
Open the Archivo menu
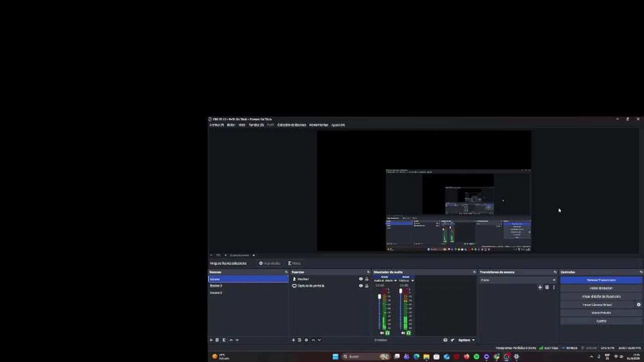click(216, 125)
